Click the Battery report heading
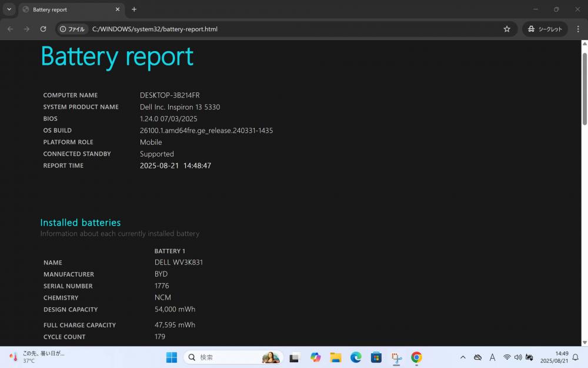 (x=117, y=57)
